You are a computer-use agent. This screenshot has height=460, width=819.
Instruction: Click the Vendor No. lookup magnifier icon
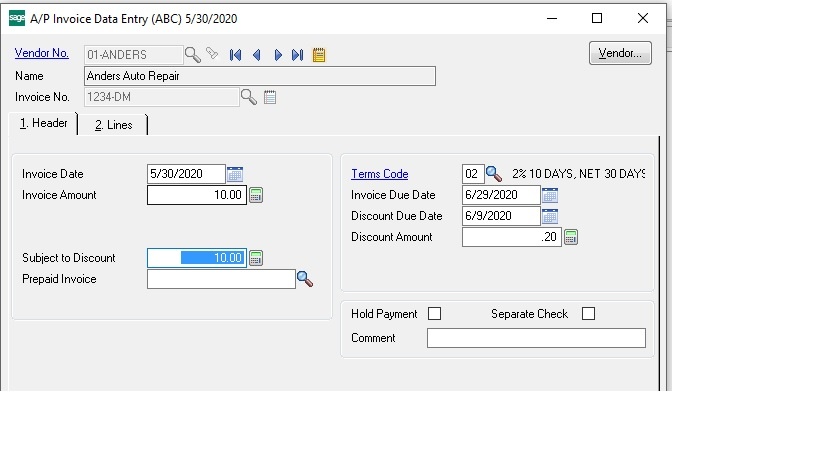[x=193, y=54]
